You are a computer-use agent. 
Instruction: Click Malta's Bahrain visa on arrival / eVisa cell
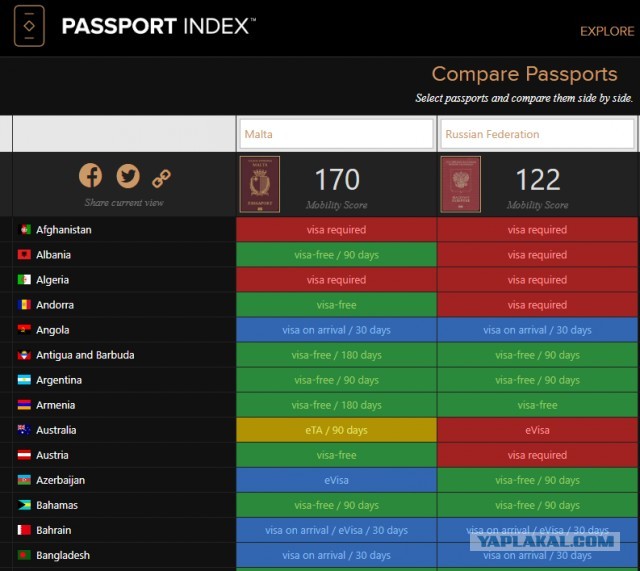pyautogui.click(x=336, y=530)
